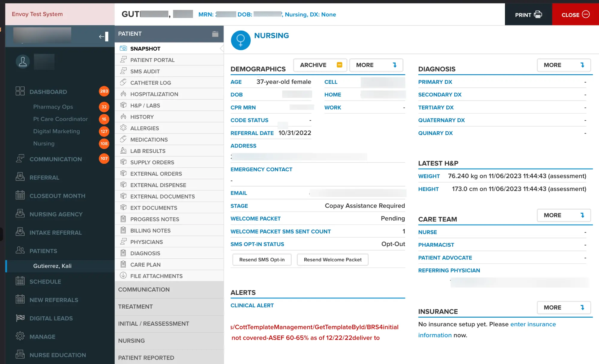Open the MORE dropdown next to Diagnosis

click(564, 65)
